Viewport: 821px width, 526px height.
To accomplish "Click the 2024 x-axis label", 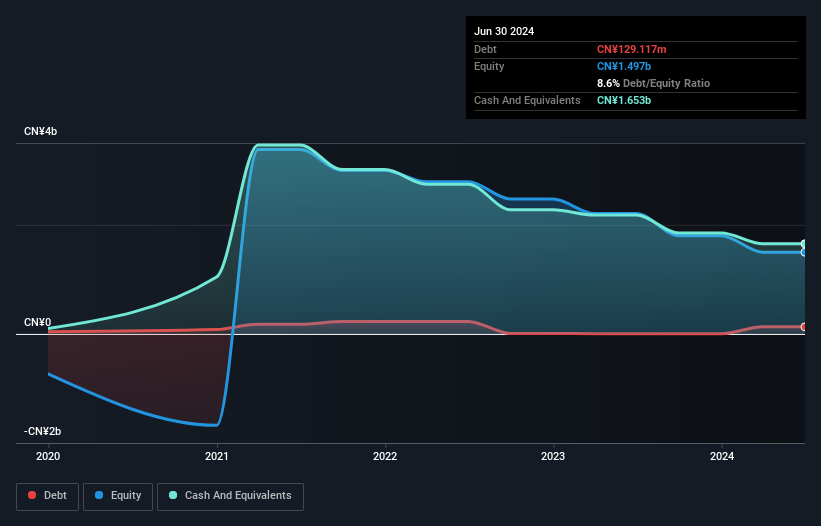I will click(722, 456).
